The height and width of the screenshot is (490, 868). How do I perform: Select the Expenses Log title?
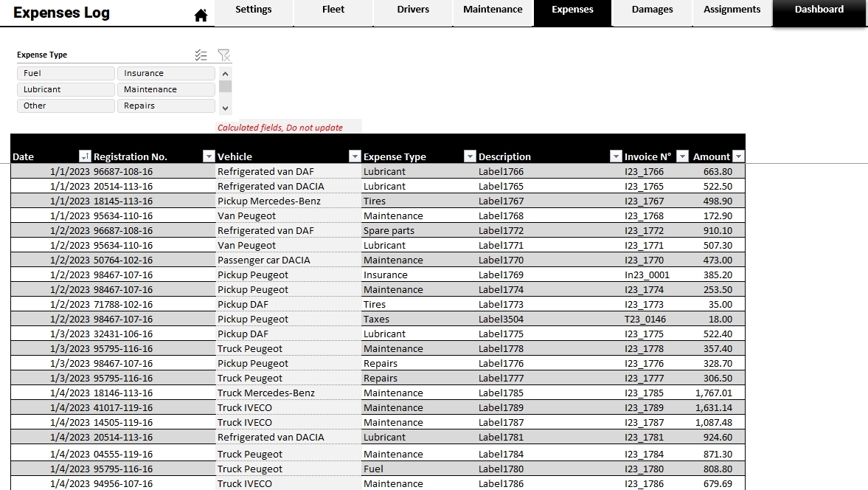tap(61, 13)
